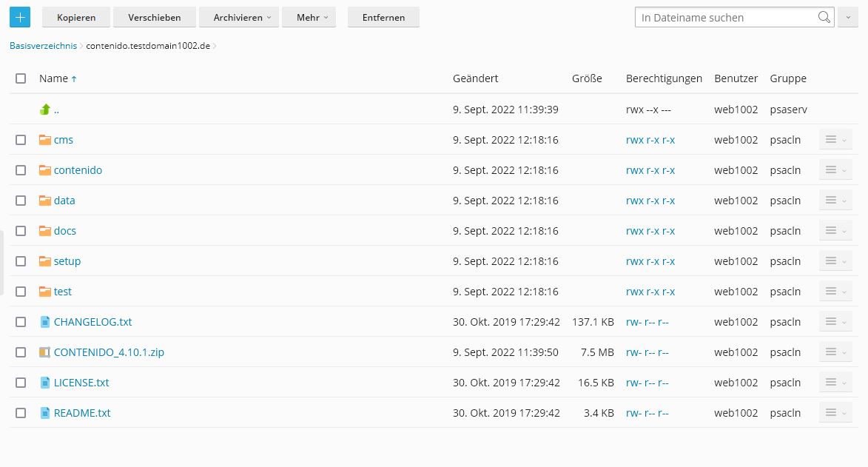Image resolution: width=868 pixels, height=467 pixels.
Task: Open row actions menu for README.txt
Action: click(835, 413)
